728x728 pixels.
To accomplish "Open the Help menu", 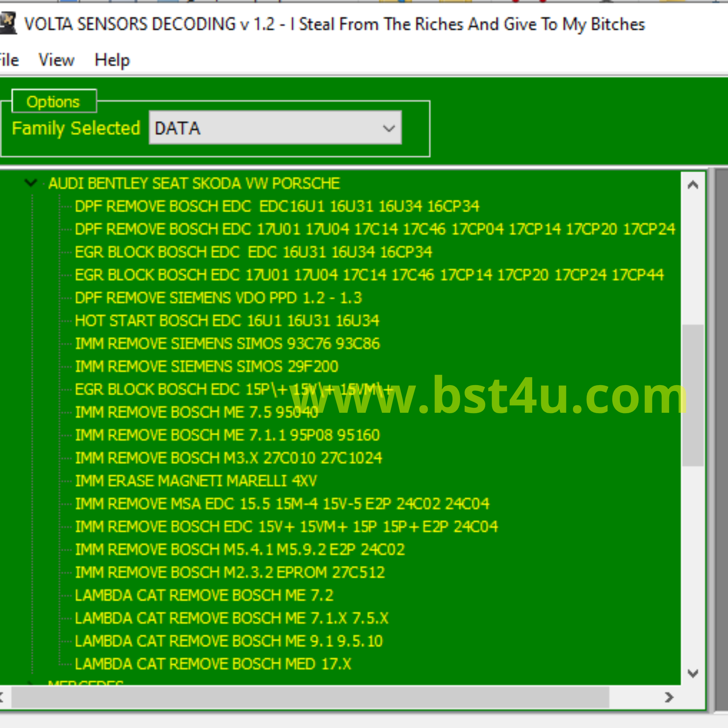I will tap(112, 60).
